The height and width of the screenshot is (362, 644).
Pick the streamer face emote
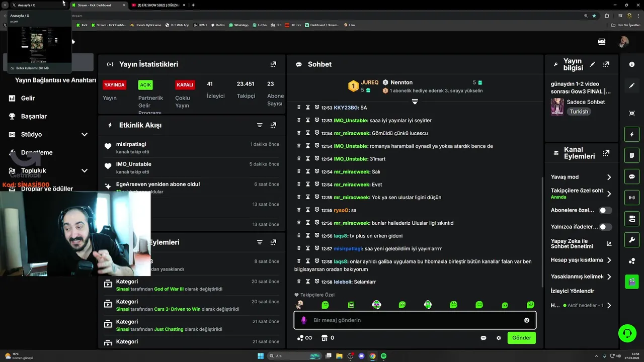click(x=300, y=305)
